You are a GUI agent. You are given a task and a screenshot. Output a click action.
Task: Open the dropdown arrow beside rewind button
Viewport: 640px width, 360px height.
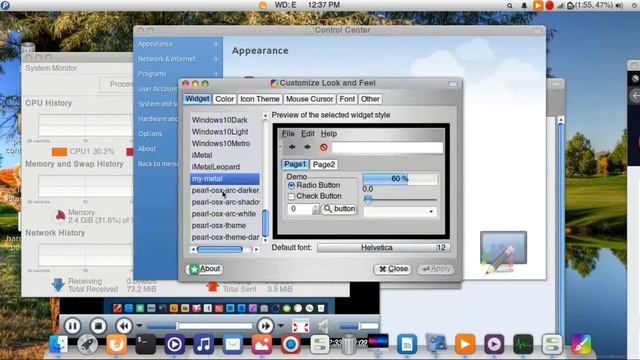139,326
